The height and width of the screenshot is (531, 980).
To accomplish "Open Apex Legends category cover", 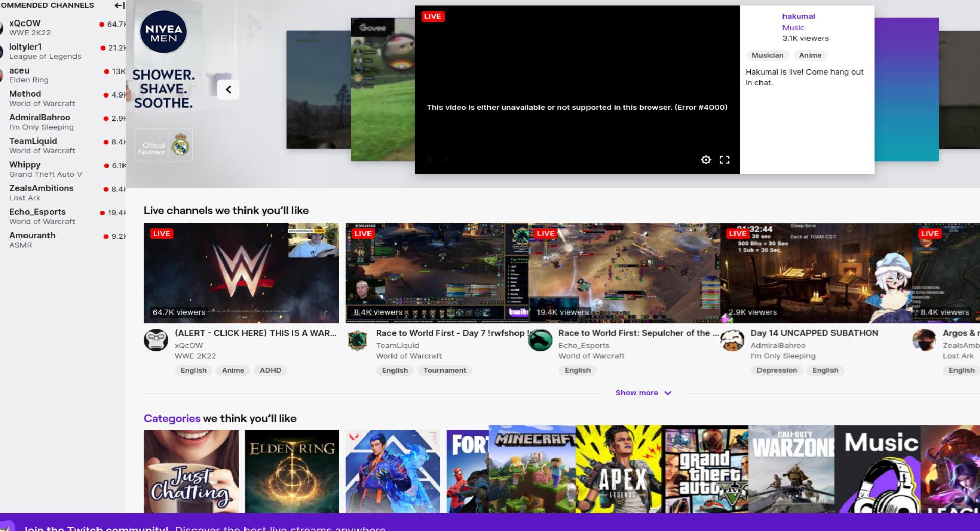I will coord(619,469).
